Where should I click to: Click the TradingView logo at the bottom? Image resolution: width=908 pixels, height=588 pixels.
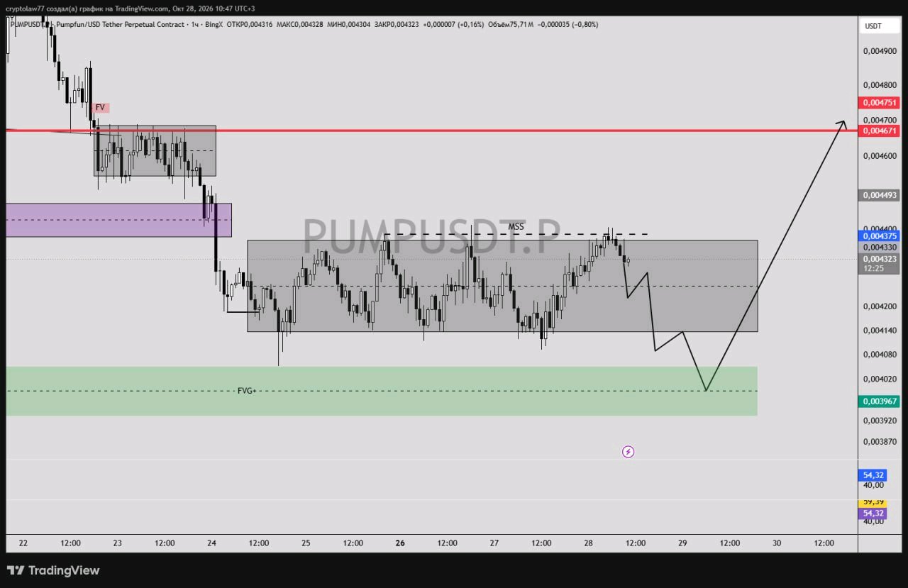[x=53, y=570]
